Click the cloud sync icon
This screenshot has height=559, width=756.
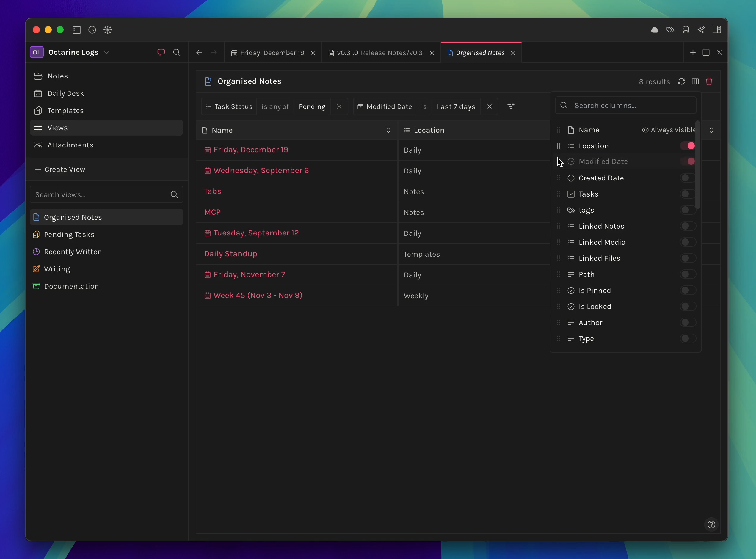(x=655, y=30)
